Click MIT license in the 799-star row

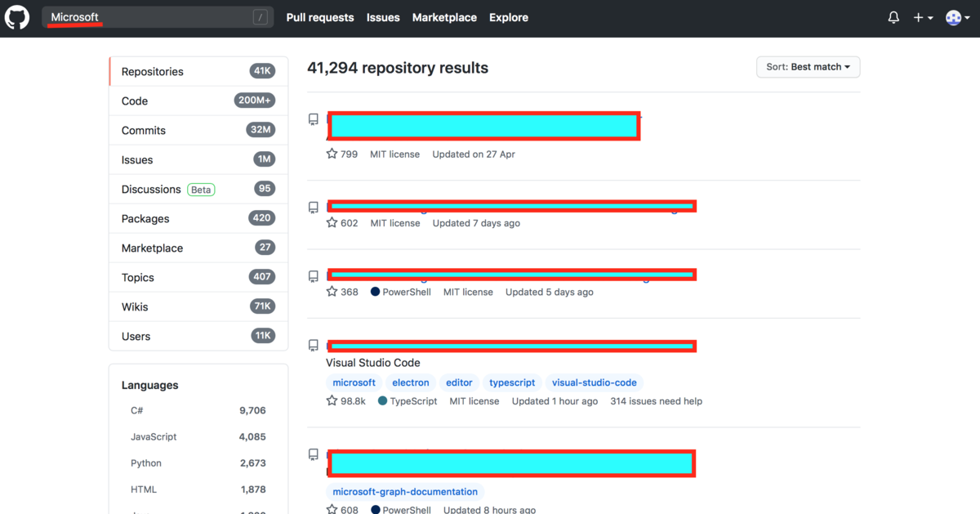(x=395, y=154)
